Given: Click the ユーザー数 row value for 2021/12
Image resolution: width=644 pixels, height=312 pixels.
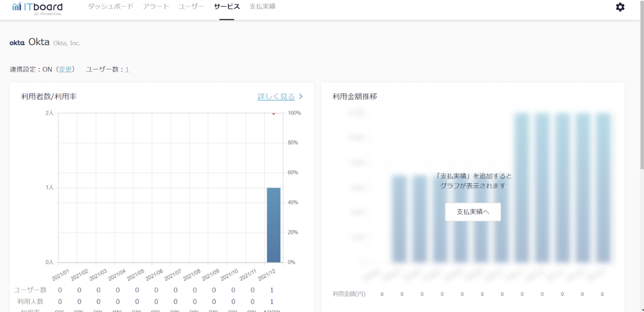Looking at the screenshot, I should (272, 290).
